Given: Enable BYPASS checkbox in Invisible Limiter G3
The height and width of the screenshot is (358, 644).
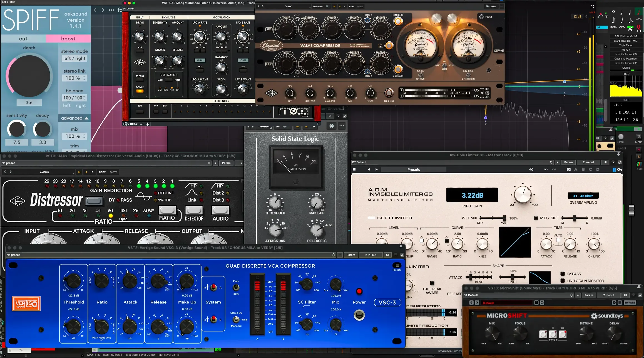Looking at the screenshot, I should pyautogui.click(x=563, y=274).
